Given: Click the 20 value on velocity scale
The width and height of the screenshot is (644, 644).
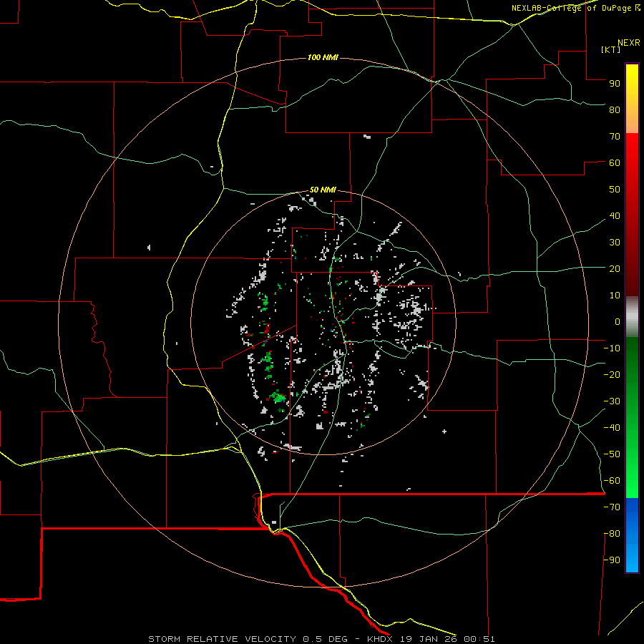Looking at the screenshot, I should click(615, 269).
